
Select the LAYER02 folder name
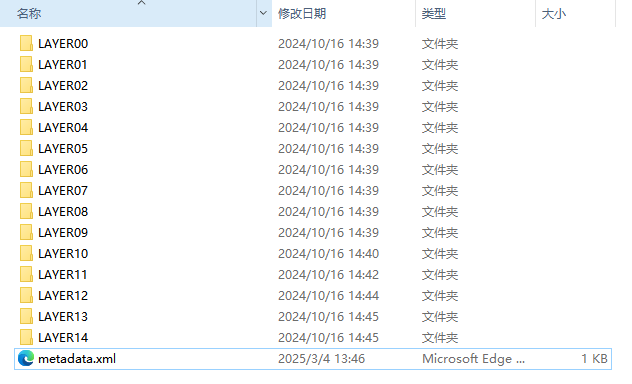coord(63,85)
